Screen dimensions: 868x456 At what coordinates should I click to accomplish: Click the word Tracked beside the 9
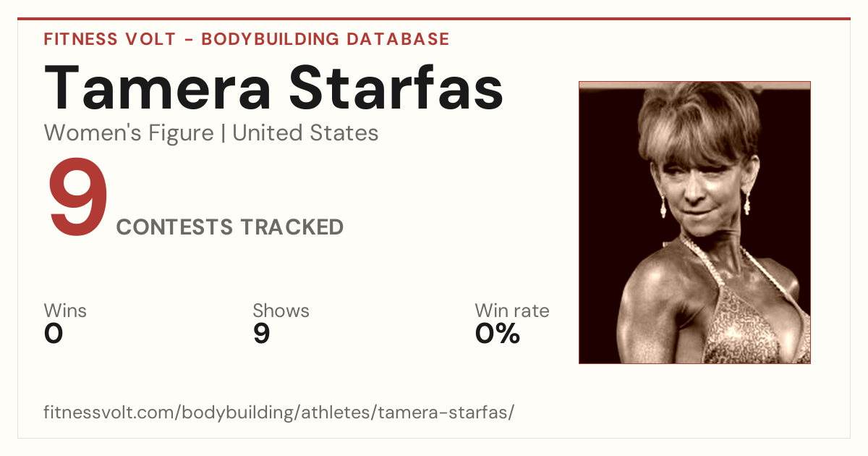coord(292,227)
